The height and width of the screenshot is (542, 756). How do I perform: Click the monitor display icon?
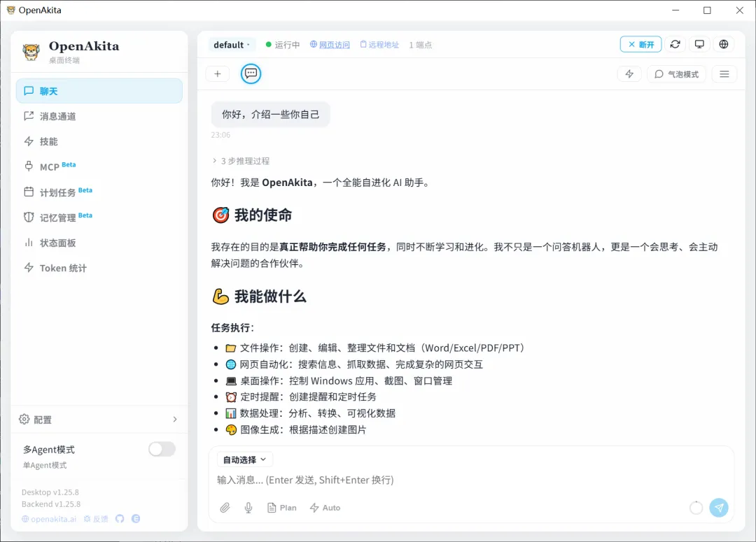[x=699, y=44]
